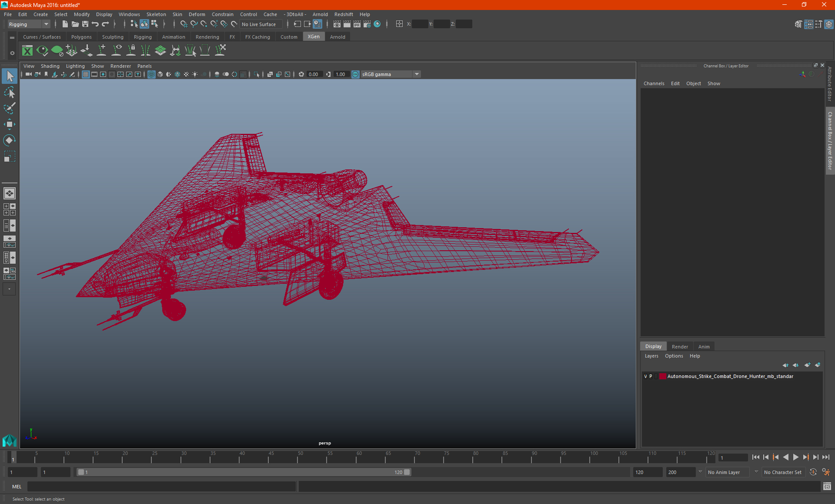Open animation preferences running man icon
Screen dimensions: 835x504
pos(826,472)
